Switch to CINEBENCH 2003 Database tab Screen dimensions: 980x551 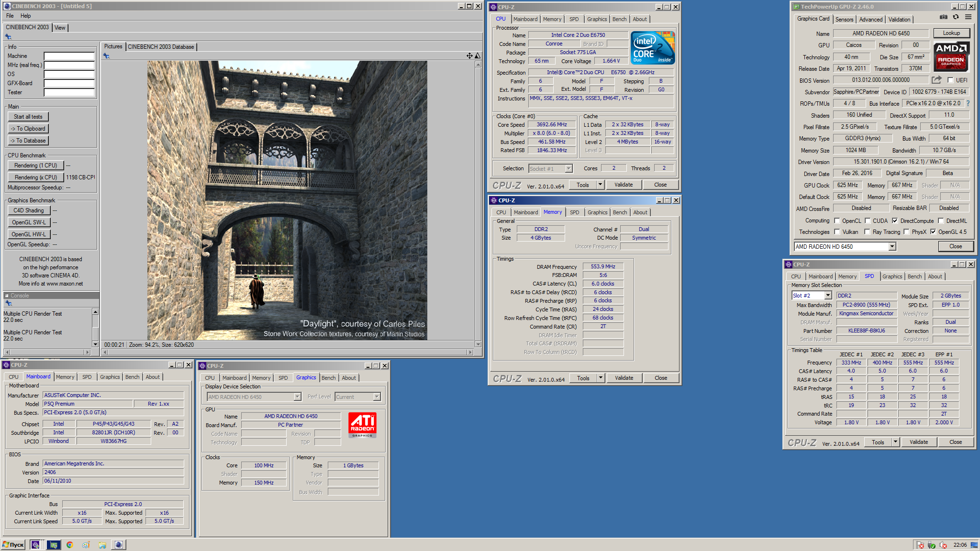(161, 47)
